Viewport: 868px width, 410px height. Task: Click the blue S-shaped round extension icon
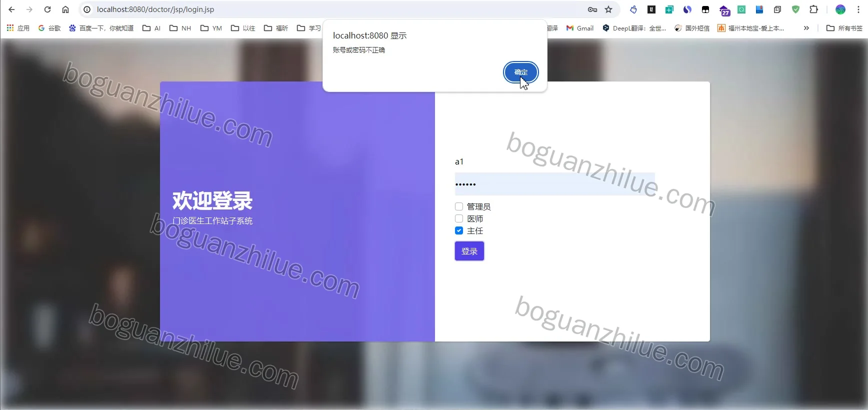pos(687,9)
